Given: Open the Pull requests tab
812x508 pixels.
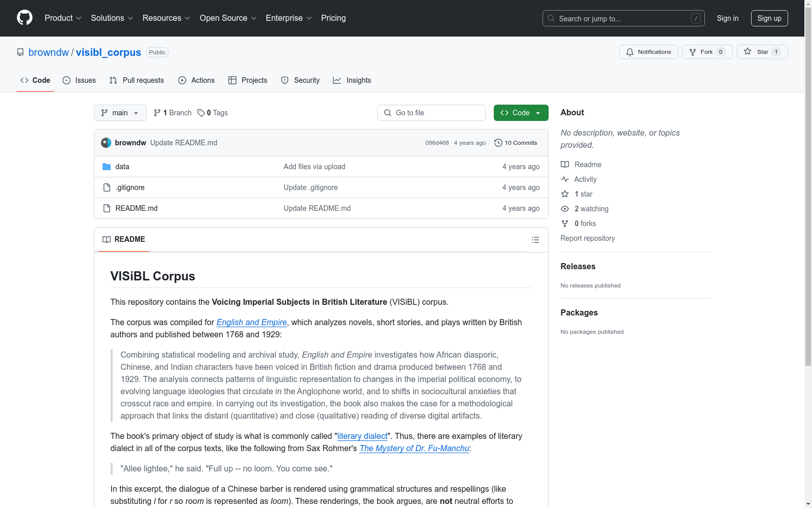Looking at the screenshot, I should coord(137,80).
